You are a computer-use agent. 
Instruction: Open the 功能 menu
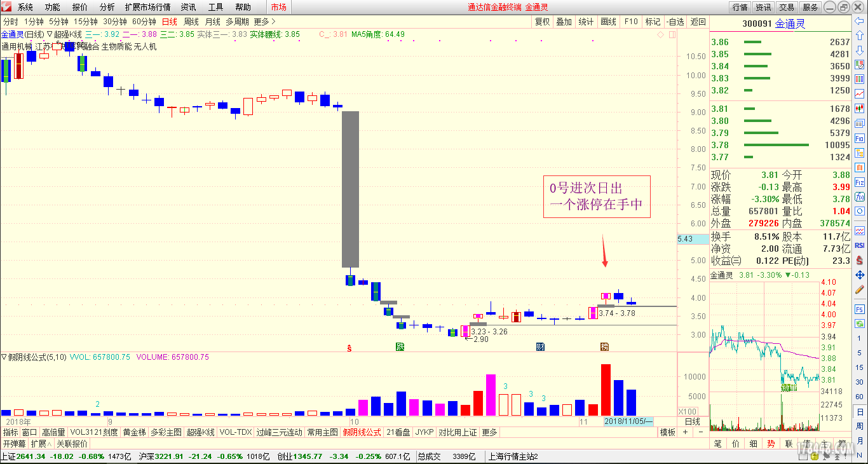53,7
